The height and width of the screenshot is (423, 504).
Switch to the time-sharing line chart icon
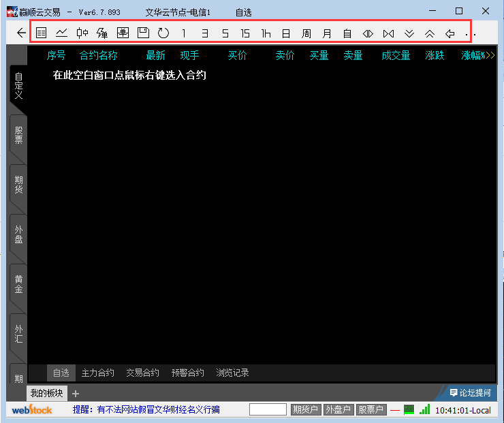point(61,33)
